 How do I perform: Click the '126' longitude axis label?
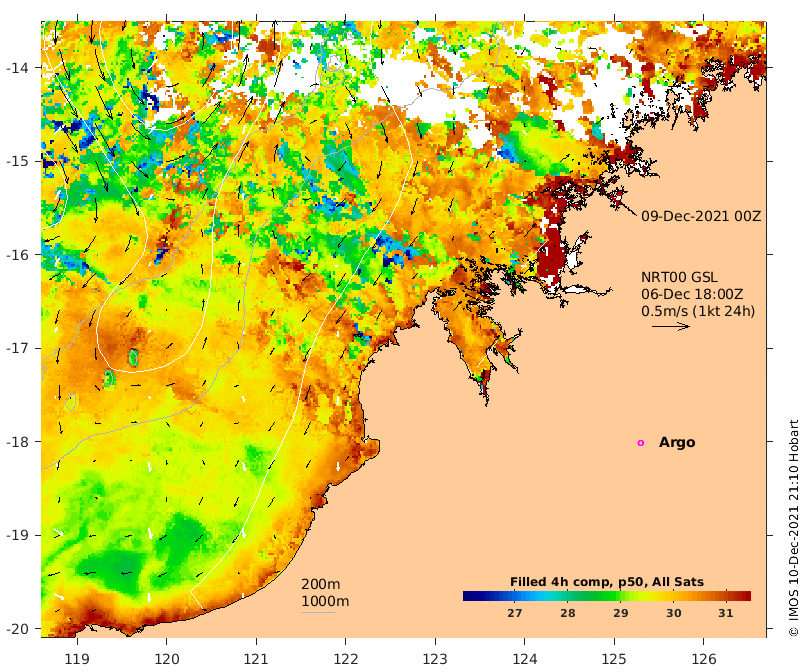click(x=704, y=659)
